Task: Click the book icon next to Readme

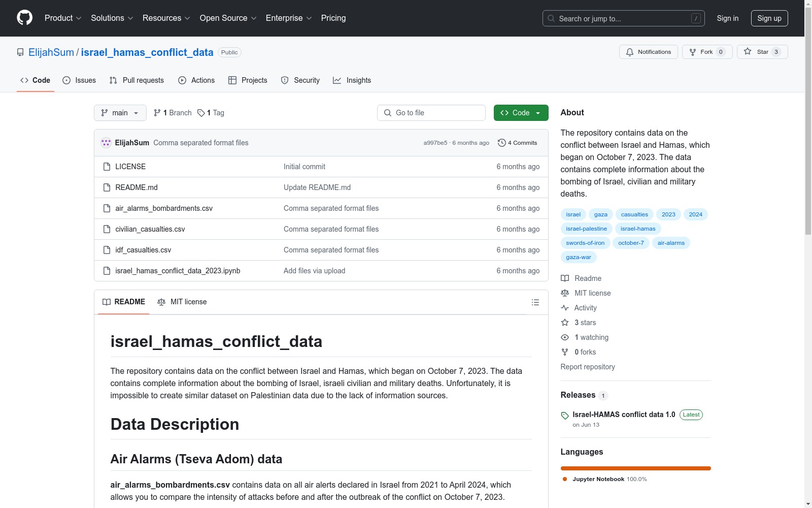Action: 565,278
